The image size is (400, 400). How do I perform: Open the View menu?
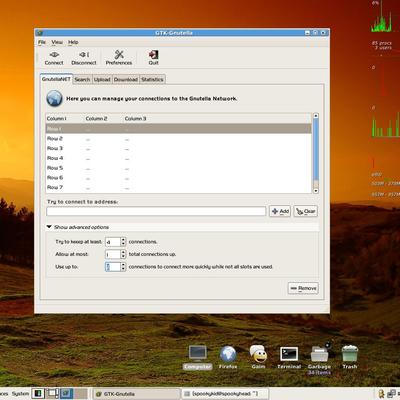pyautogui.click(x=57, y=42)
